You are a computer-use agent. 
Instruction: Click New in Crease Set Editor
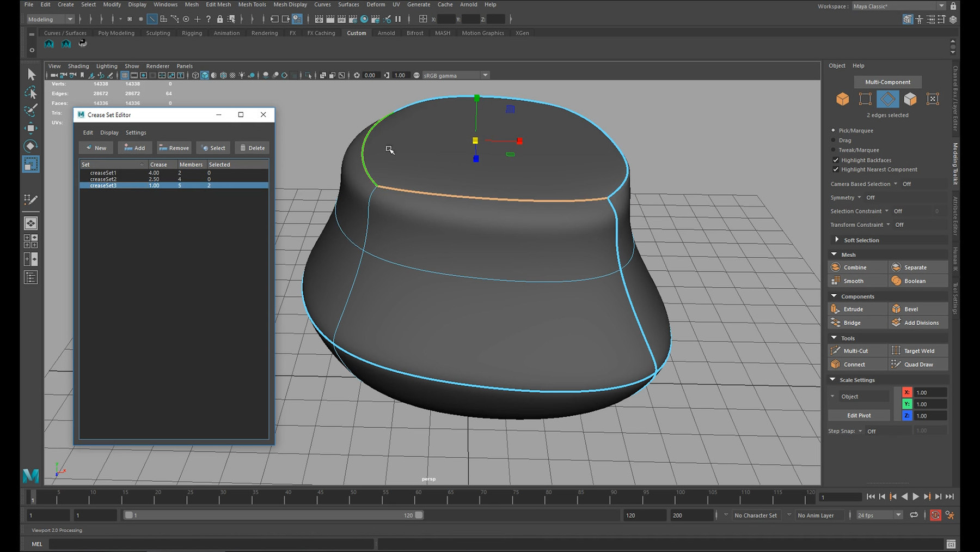(96, 148)
